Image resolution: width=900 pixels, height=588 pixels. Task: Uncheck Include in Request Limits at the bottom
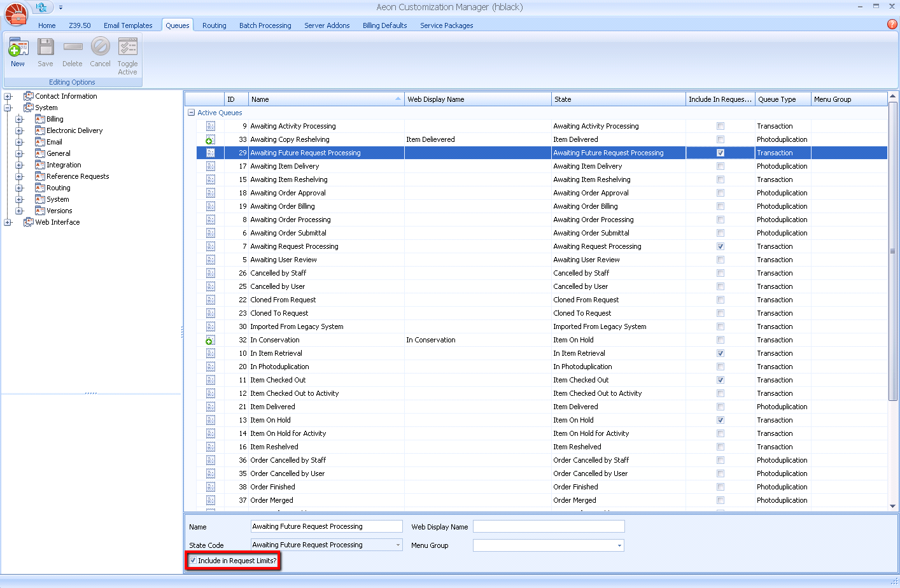(x=193, y=561)
